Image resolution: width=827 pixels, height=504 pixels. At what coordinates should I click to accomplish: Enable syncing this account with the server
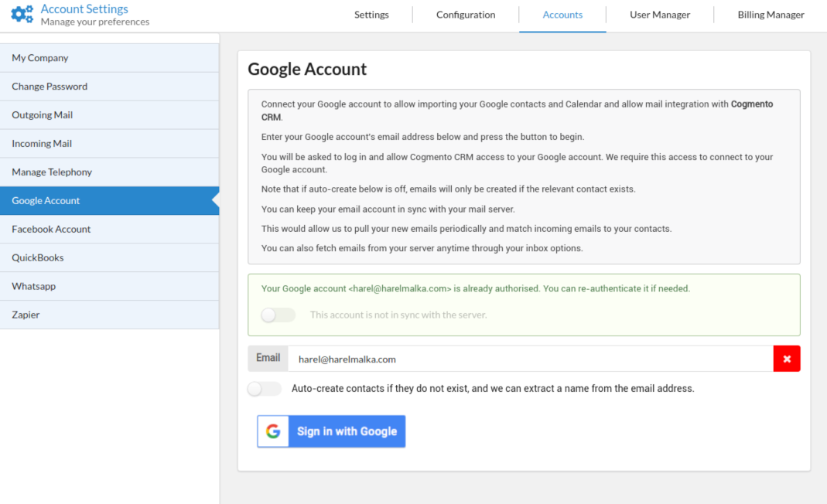click(x=278, y=315)
